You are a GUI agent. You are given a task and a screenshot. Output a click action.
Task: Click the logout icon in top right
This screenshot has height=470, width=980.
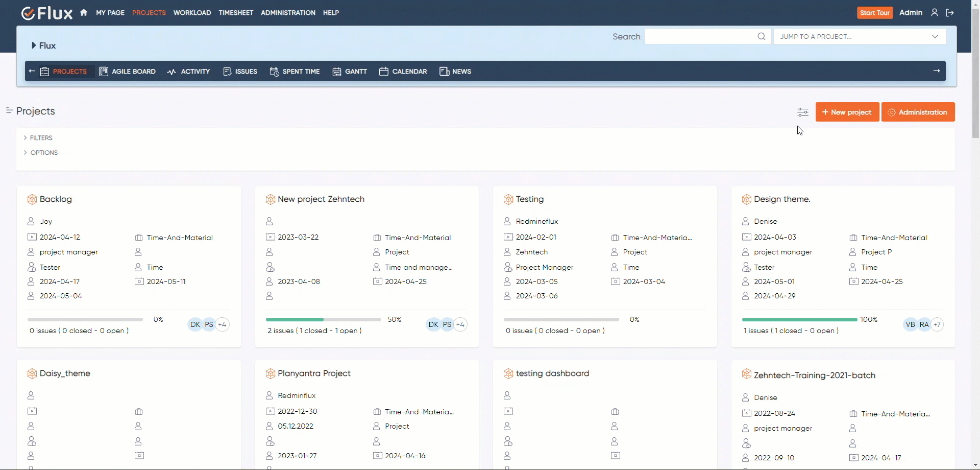point(950,13)
